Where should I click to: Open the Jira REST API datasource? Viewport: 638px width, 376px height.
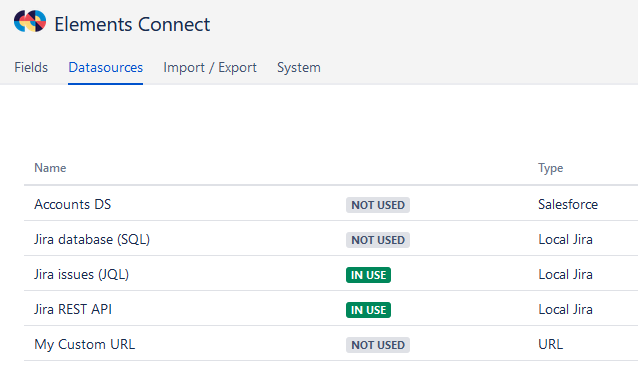point(73,309)
